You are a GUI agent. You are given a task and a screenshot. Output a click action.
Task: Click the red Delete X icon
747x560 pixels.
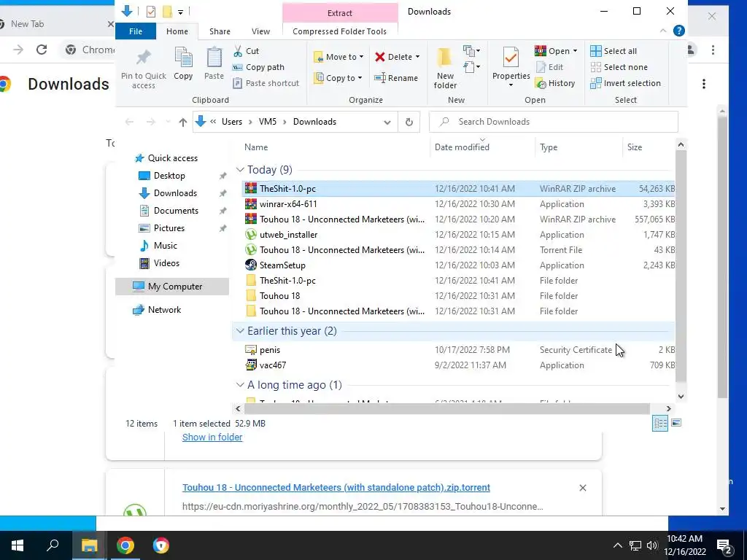click(x=379, y=57)
